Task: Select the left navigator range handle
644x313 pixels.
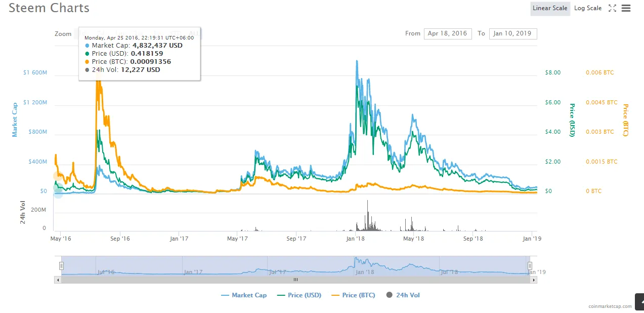Action: click(61, 265)
